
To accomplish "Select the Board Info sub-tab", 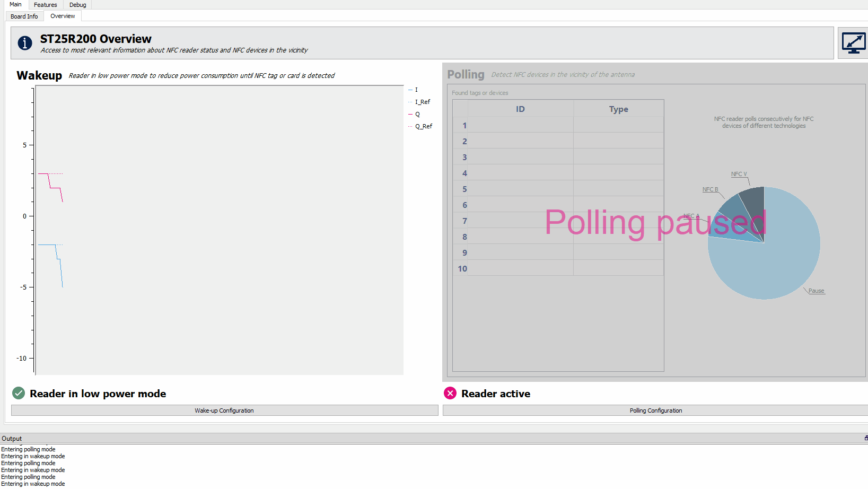I will click(x=24, y=16).
